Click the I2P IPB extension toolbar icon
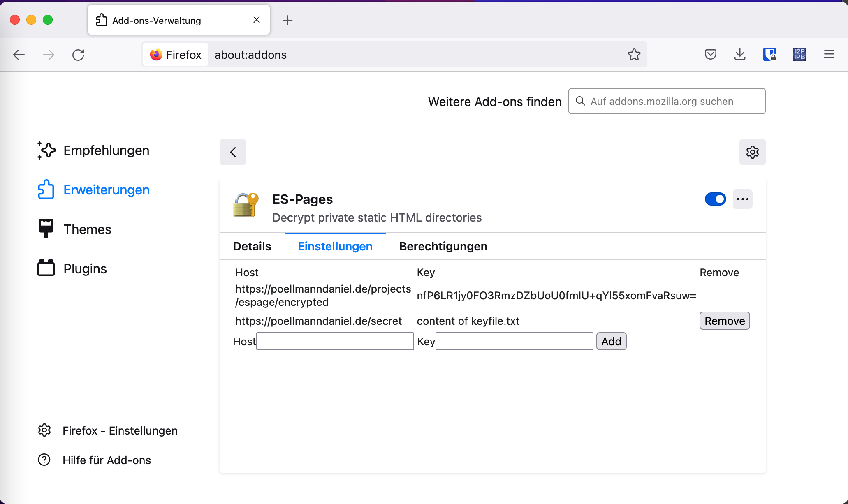 pyautogui.click(x=799, y=54)
